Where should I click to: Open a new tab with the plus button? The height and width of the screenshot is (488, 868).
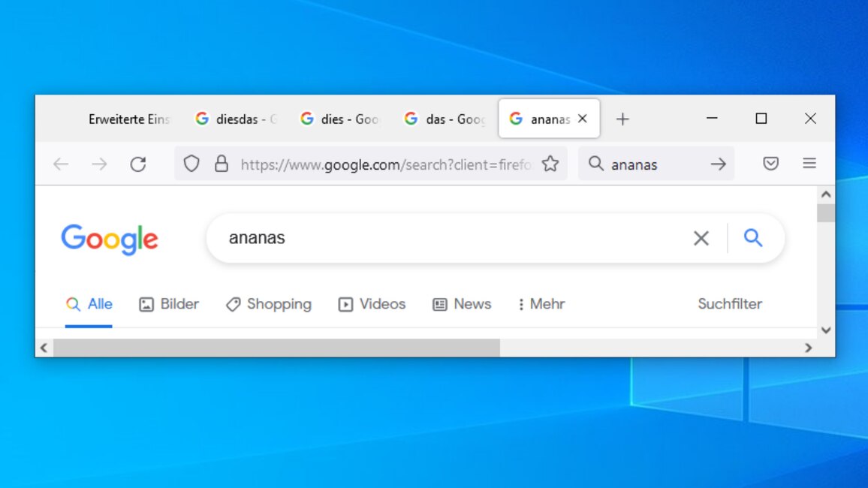click(x=622, y=119)
